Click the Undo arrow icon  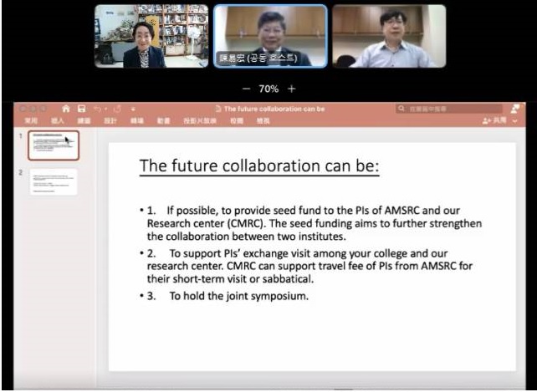point(97,109)
